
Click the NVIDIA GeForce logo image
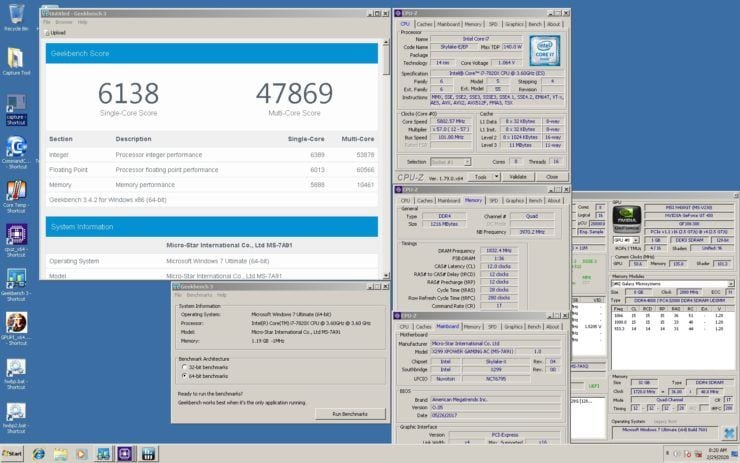coord(626,219)
